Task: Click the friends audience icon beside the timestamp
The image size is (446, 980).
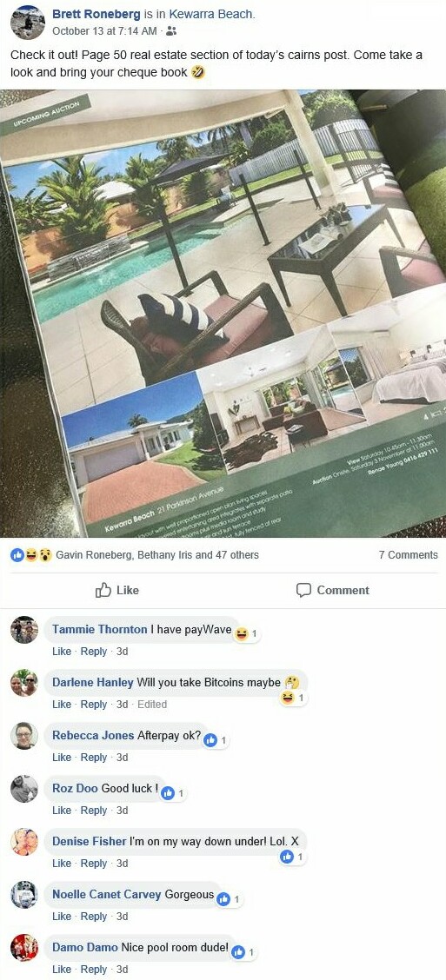Action: (x=173, y=30)
